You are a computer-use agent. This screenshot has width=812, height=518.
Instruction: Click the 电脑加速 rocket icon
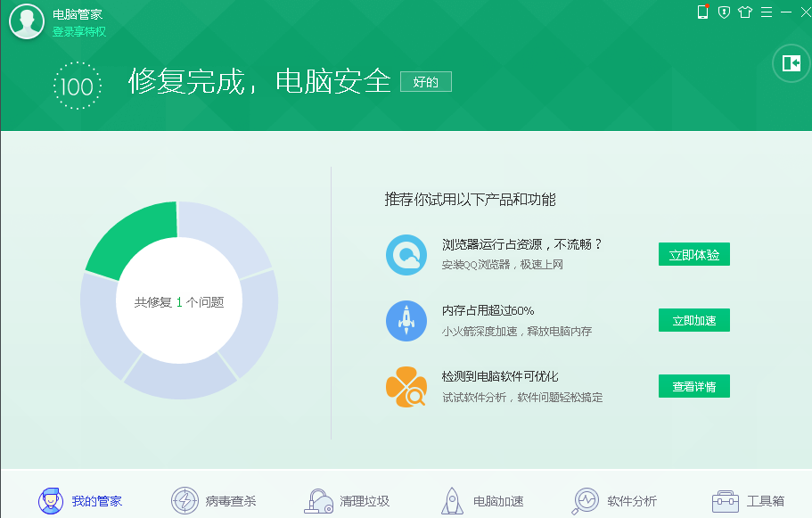pos(452,501)
